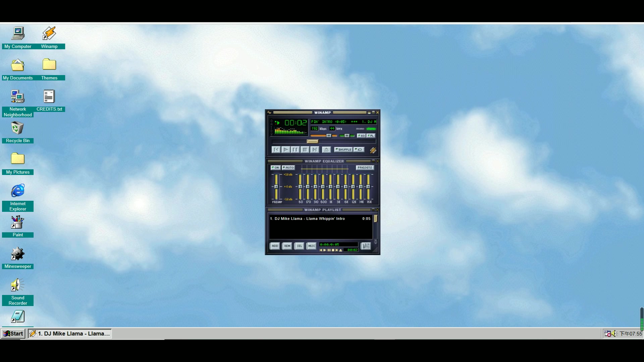This screenshot has width=644, height=362.
Task: Select the My Computer desktop icon
Action: (18, 38)
